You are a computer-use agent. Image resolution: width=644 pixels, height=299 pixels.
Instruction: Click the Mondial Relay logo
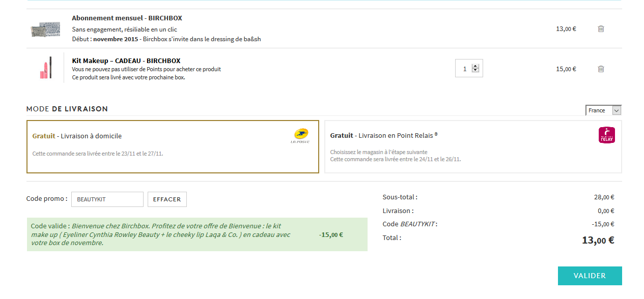click(x=606, y=135)
